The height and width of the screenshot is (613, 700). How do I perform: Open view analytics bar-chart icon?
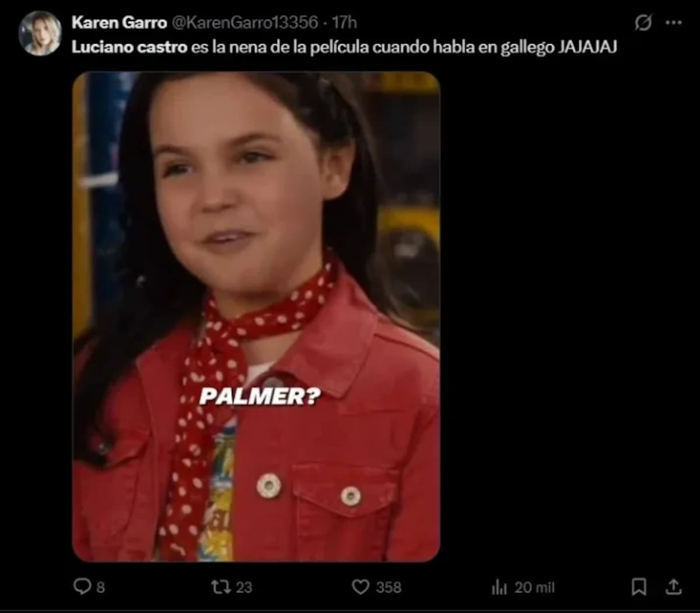499,587
